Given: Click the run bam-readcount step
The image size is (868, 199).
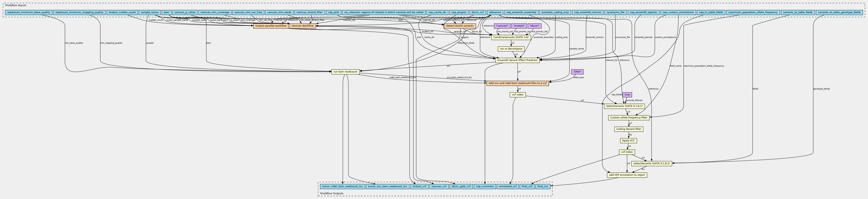Looking at the screenshot, I should click(345, 72).
